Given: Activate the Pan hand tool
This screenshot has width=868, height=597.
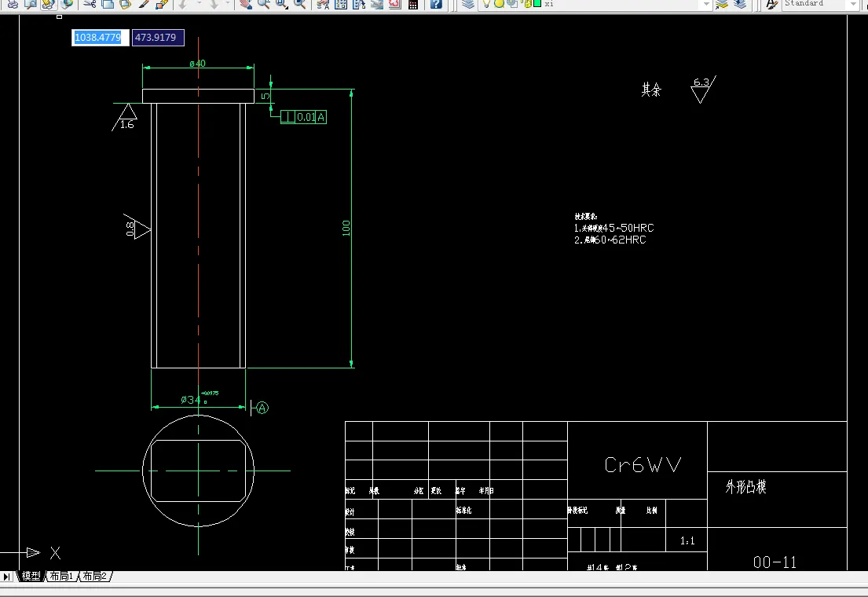Looking at the screenshot, I should pyautogui.click(x=245, y=4).
